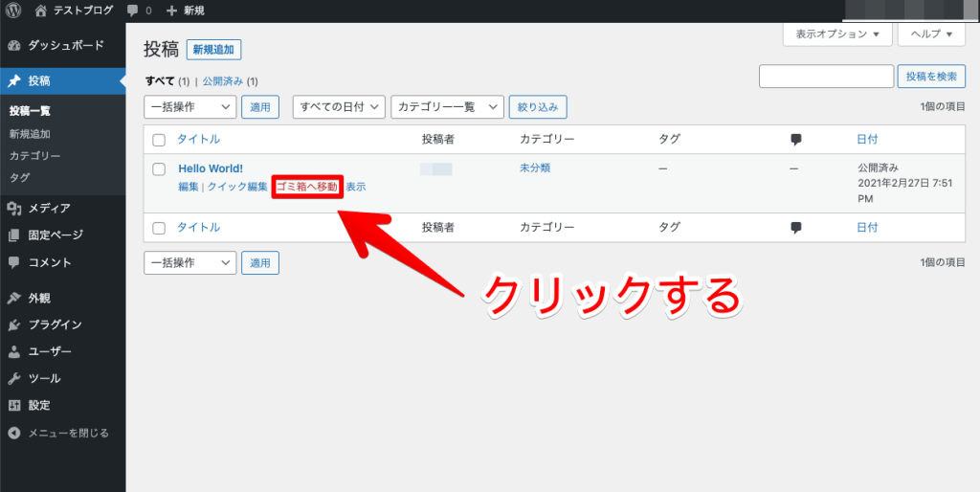
Task: Open the ダッシュボード dashboard icon
Action: click(x=13, y=46)
